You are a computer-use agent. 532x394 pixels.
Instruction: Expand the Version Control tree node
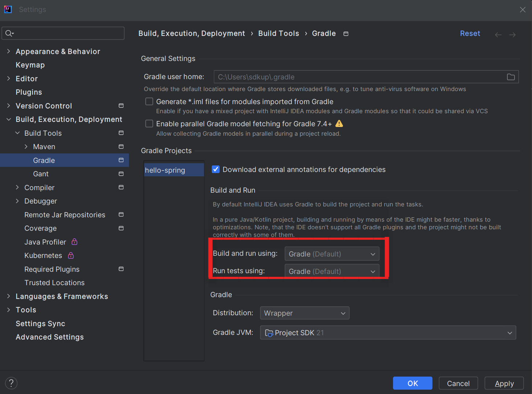click(9, 106)
